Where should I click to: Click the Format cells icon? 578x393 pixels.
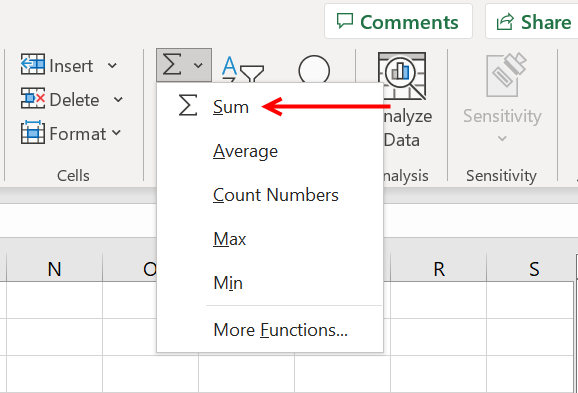click(x=33, y=132)
